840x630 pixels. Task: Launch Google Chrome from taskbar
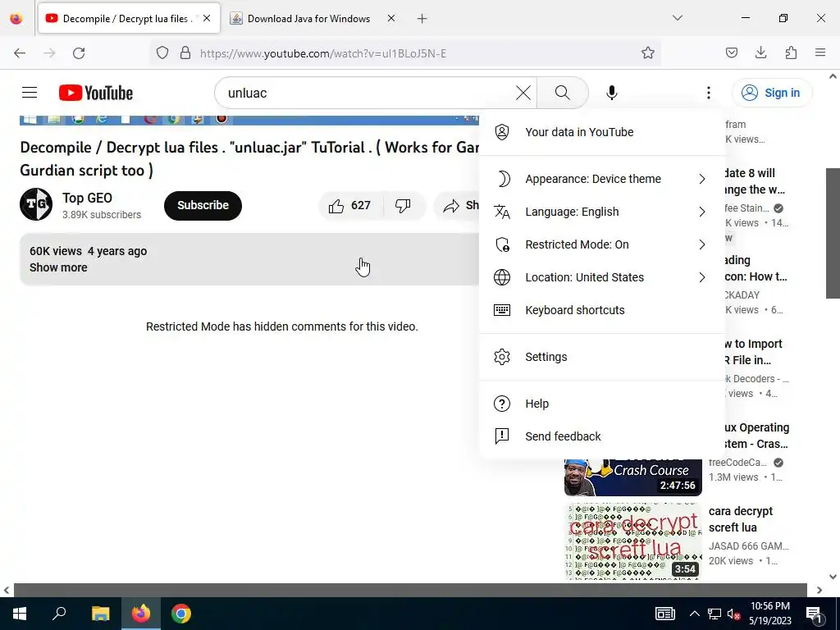click(x=181, y=614)
